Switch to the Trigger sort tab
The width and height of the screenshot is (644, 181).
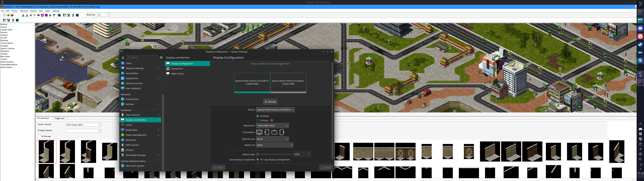60,118
